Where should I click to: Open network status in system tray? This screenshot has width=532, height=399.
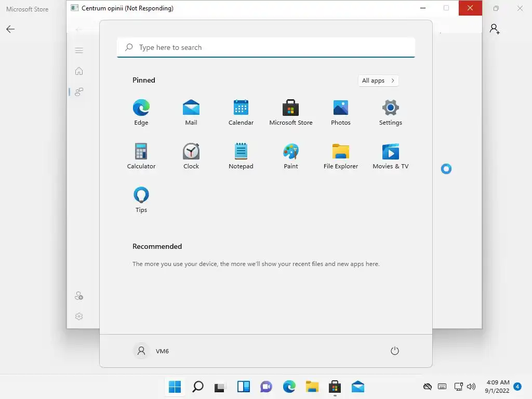pos(458,387)
